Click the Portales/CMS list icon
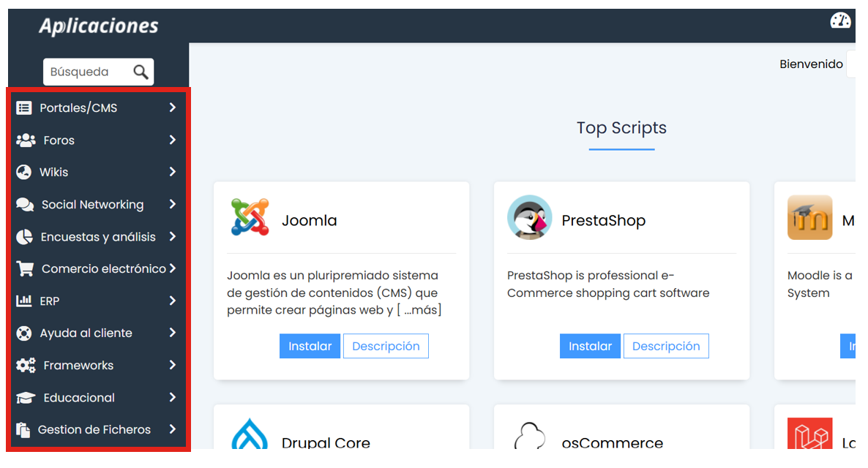 (x=24, y=108)
